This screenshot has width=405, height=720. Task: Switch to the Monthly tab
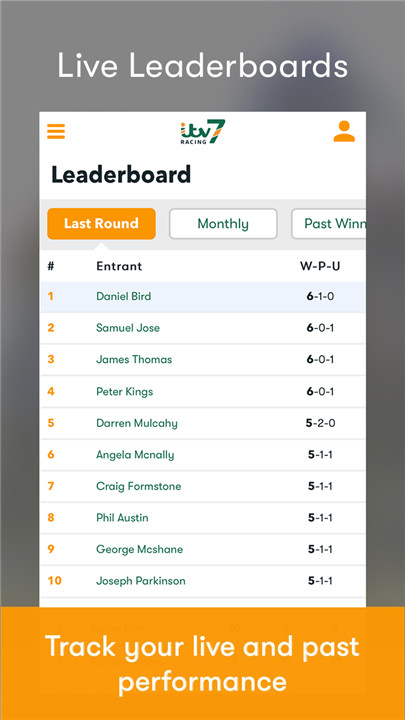tap(223, 224)
